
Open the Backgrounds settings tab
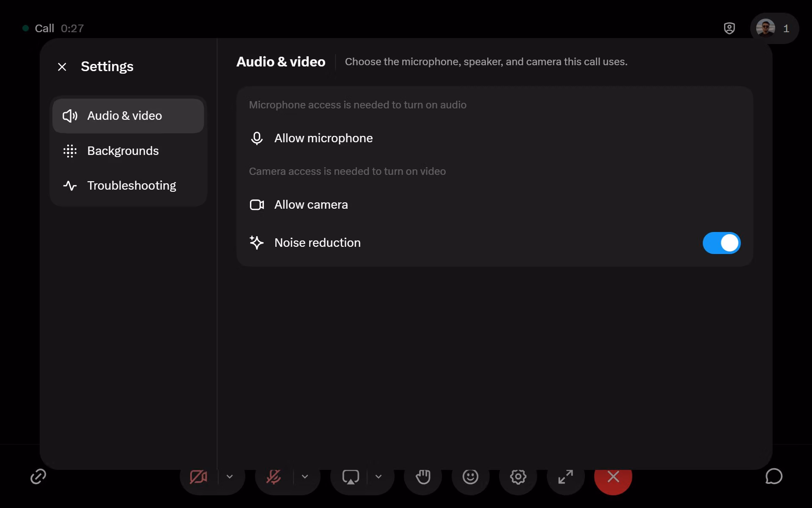[x=128, y=151]
